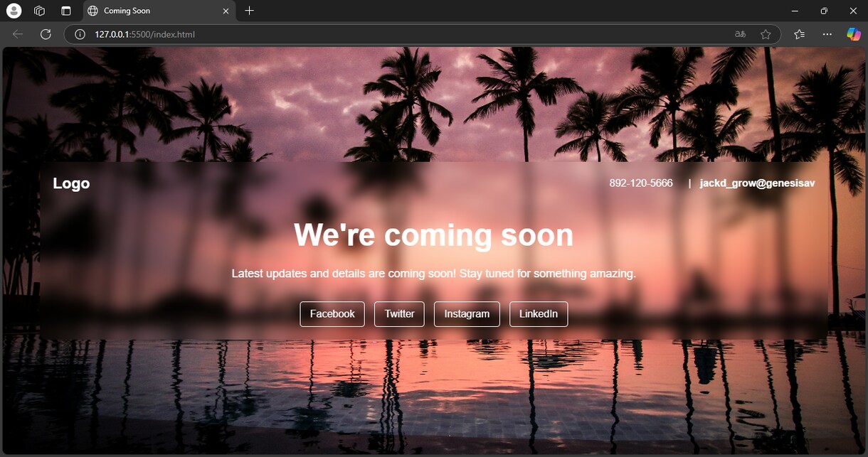Open the Favorites list icon
The height and width of the screenshot is (457, 868).
(800, 34)
